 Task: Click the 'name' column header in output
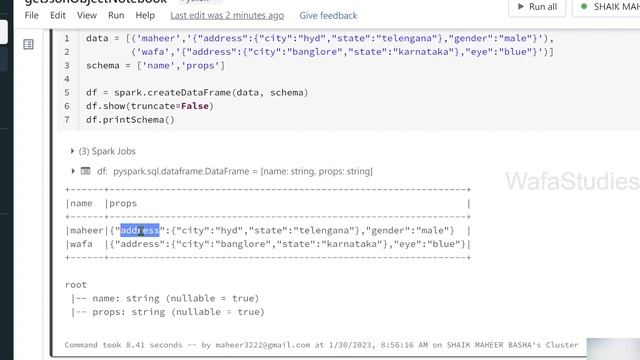(81, 203)
